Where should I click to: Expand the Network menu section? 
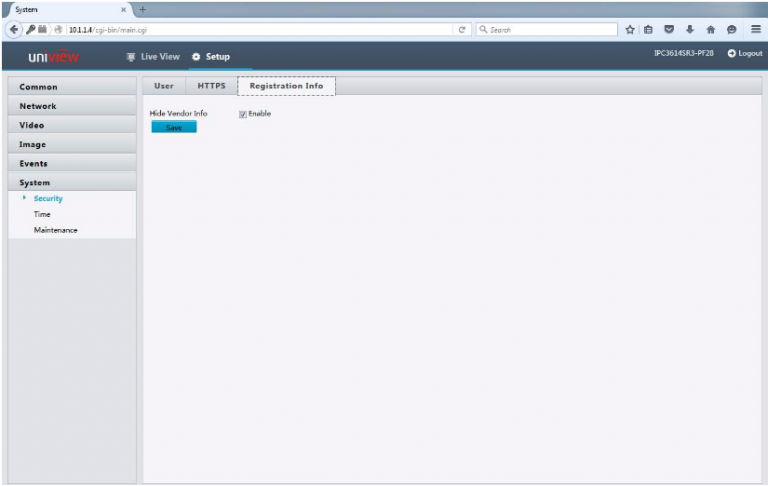pos(72,106)
